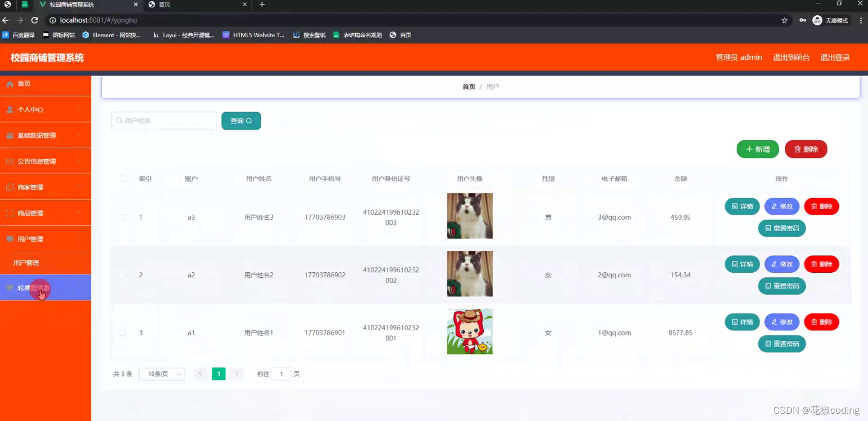Screen dimensions: 868x421
Task: Click avatar image of 用户姓名3
Action: tap(470, 216)
